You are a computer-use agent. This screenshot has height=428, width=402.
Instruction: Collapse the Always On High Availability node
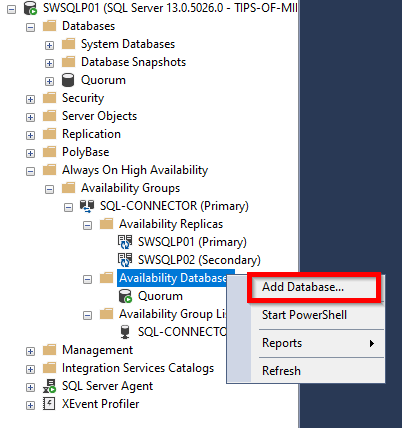click(x=30, y=171)
